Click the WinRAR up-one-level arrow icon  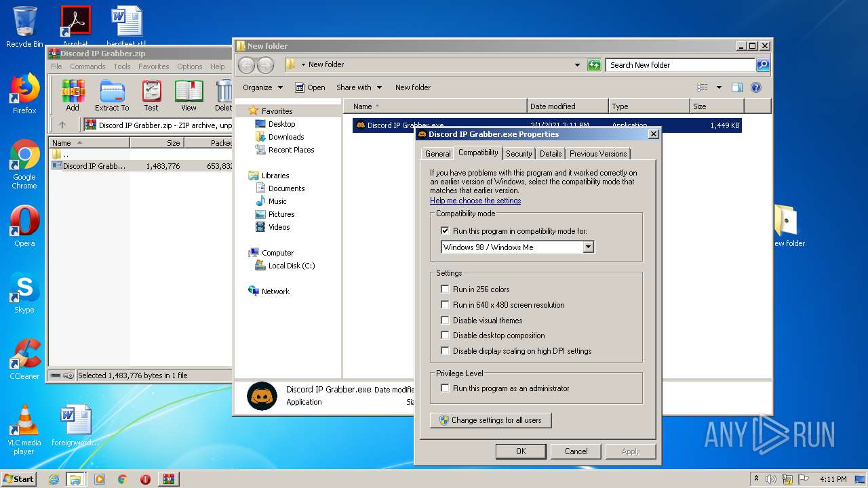(x=62, y=125)
